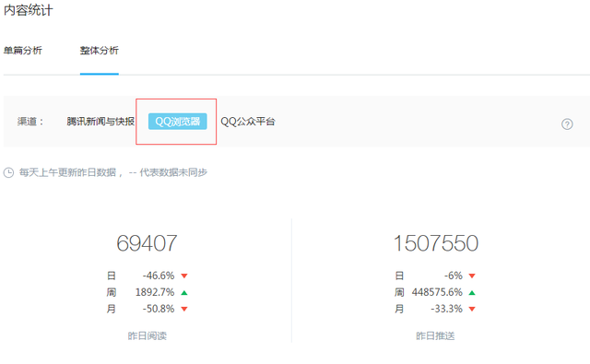Image resolution: width=590 pixels, height=364 pixels.
Task: Click the 69407 read count
Action: (147, 243)
